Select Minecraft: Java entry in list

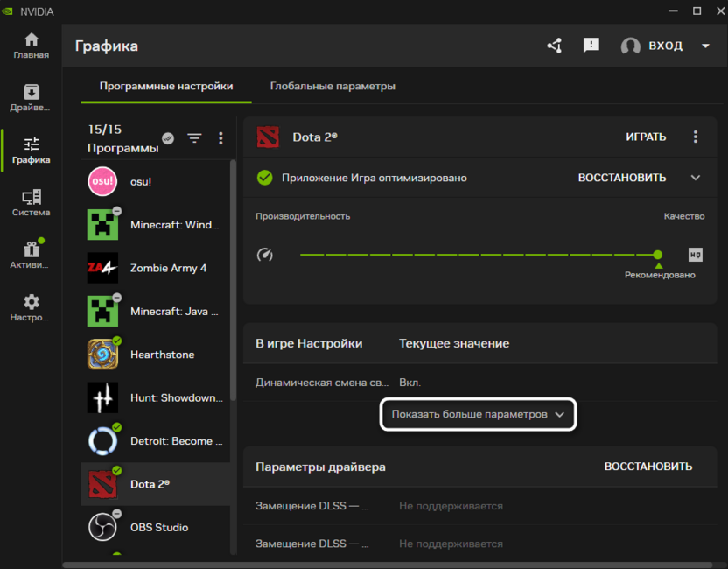[x=156, y=312]
